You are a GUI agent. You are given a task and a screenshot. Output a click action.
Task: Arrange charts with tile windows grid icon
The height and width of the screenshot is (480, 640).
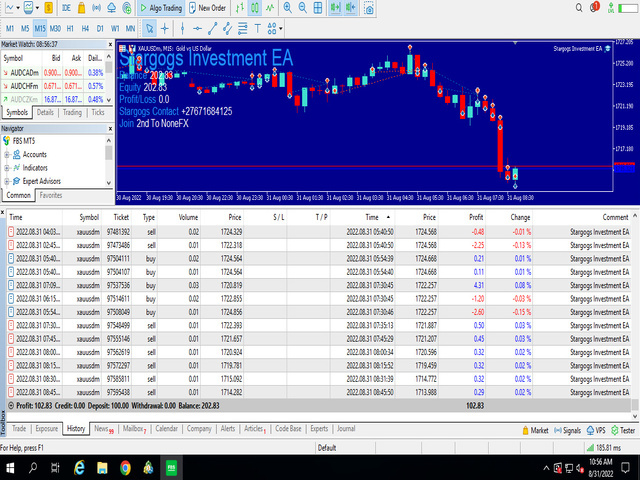318,8
